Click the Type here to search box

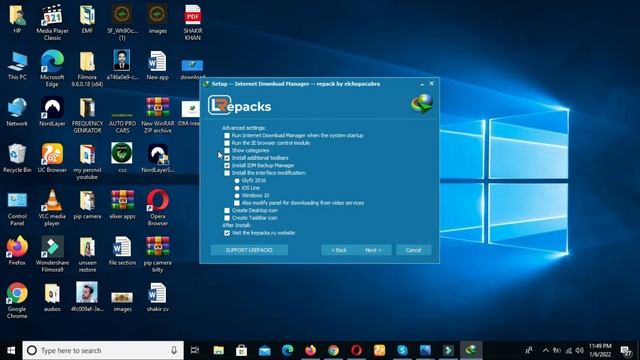click(103, 350)
